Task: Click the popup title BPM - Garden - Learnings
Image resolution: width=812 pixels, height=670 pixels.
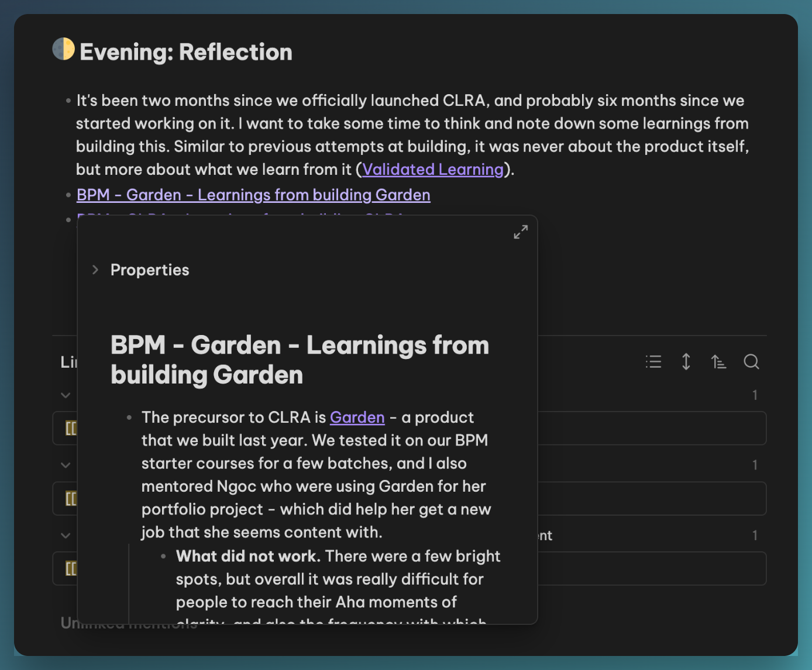Action: click(300, 360)
